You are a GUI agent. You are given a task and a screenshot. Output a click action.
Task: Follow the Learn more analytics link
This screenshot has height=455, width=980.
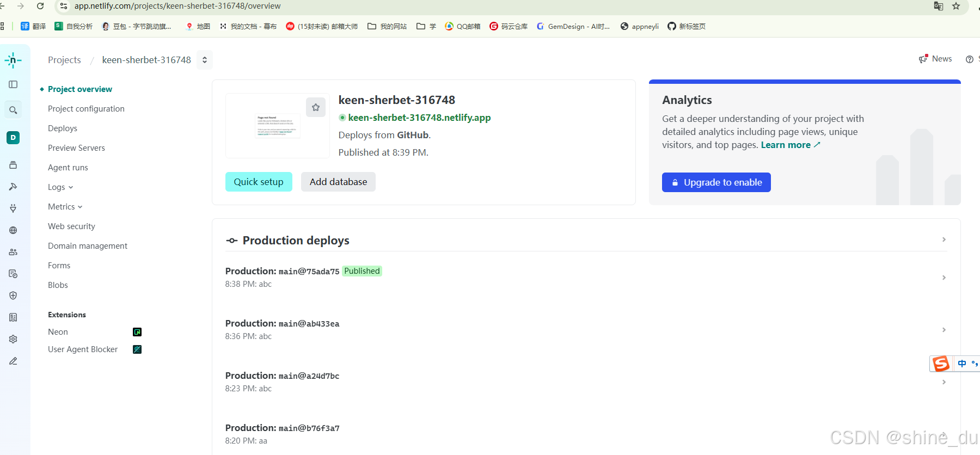pos(791,145)
